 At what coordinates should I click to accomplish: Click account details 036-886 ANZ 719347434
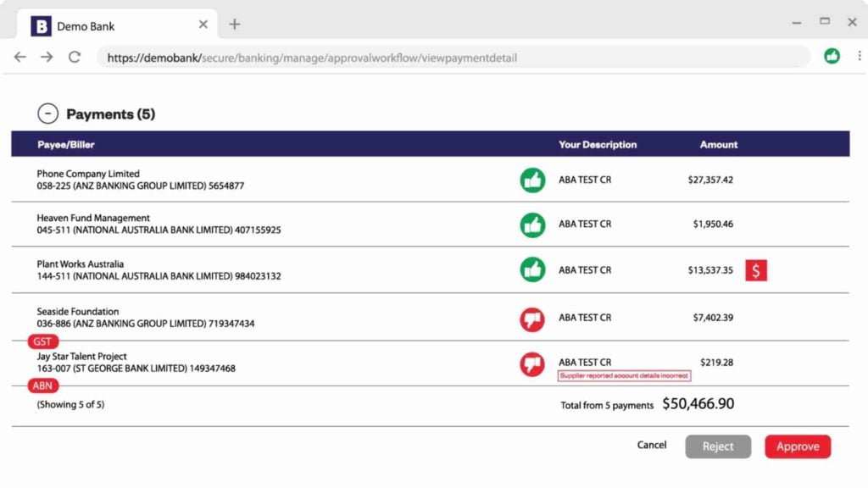[146, 324]
